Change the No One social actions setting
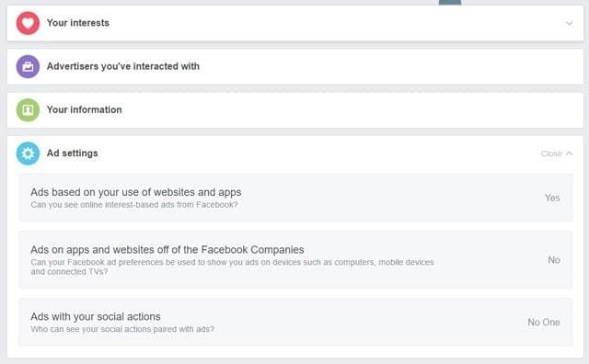The height and width of the screenshot is (364, 589). coord(544,322)
